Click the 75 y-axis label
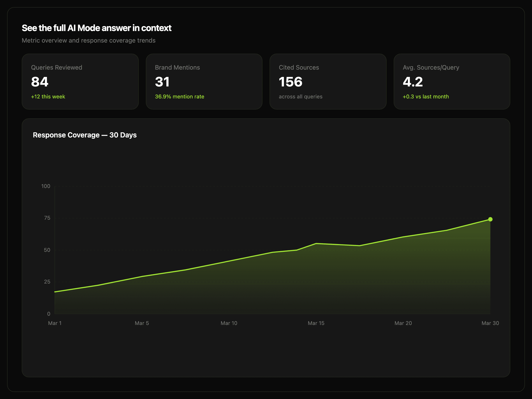This screenshot has width=532, height=399. [47, 218]
